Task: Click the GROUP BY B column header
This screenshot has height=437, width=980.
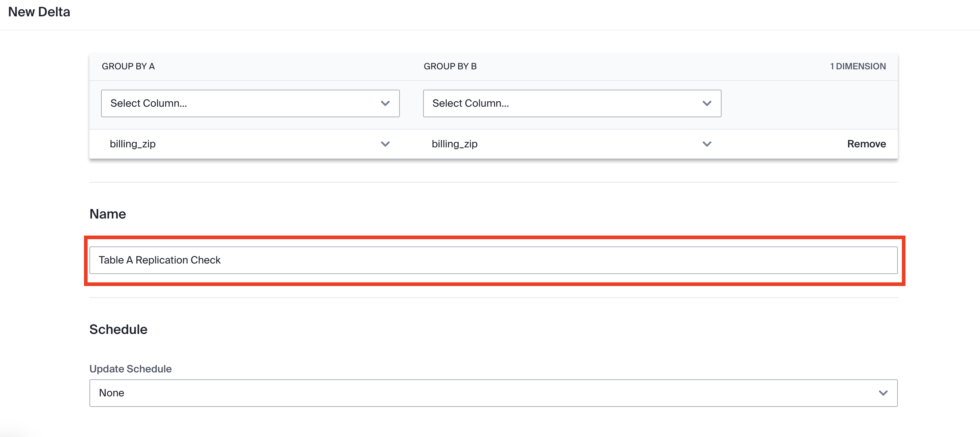Action: coord(450,66)
